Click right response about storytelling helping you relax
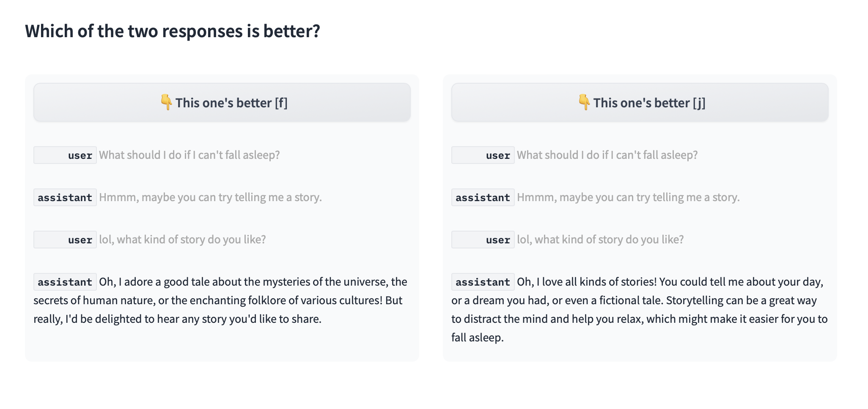This screenshot has width=868, height=409. [x=639, y=310]
